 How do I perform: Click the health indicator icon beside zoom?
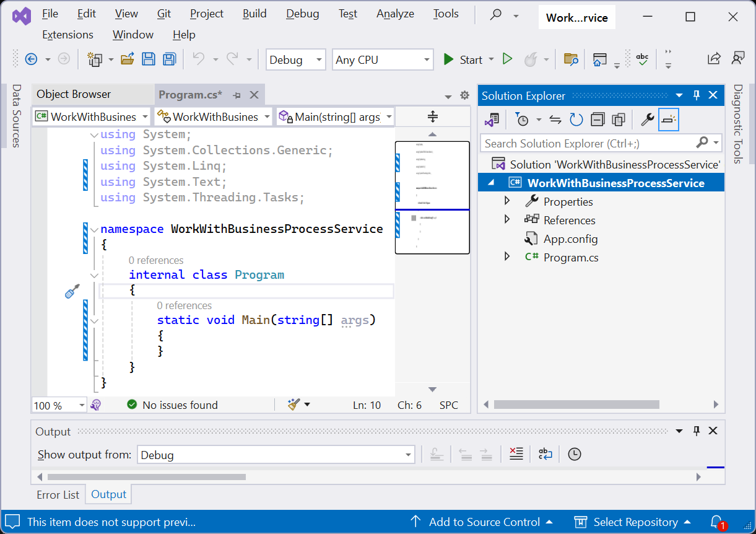click(95, 405)
